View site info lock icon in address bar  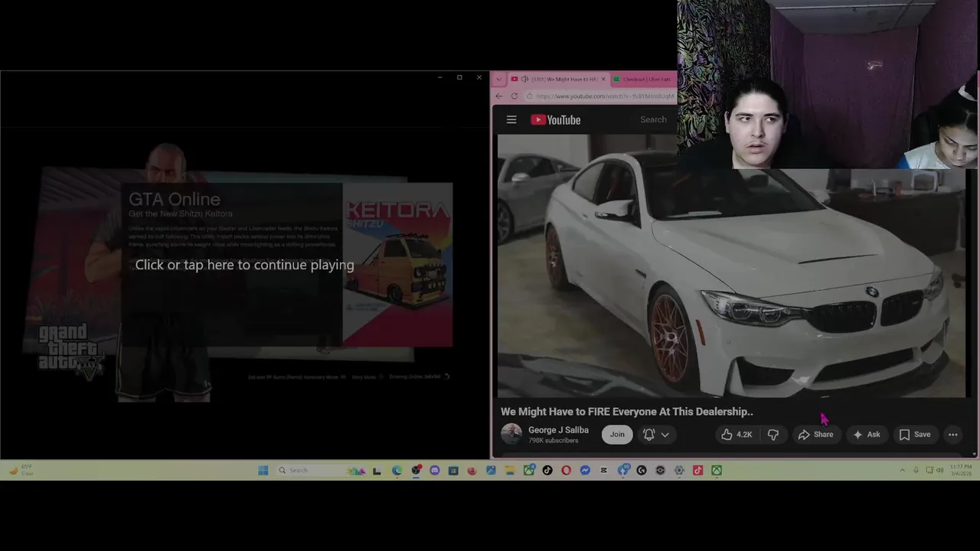[529, 96]
